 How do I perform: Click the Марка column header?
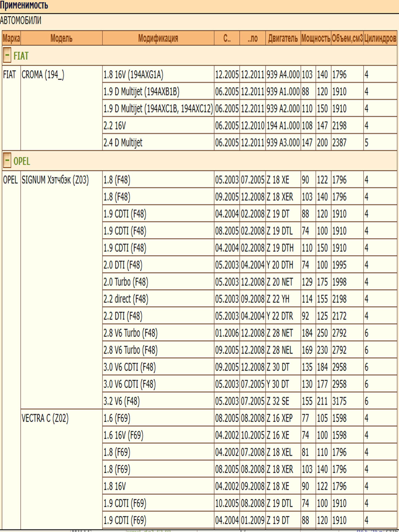[x=11, y=38]
